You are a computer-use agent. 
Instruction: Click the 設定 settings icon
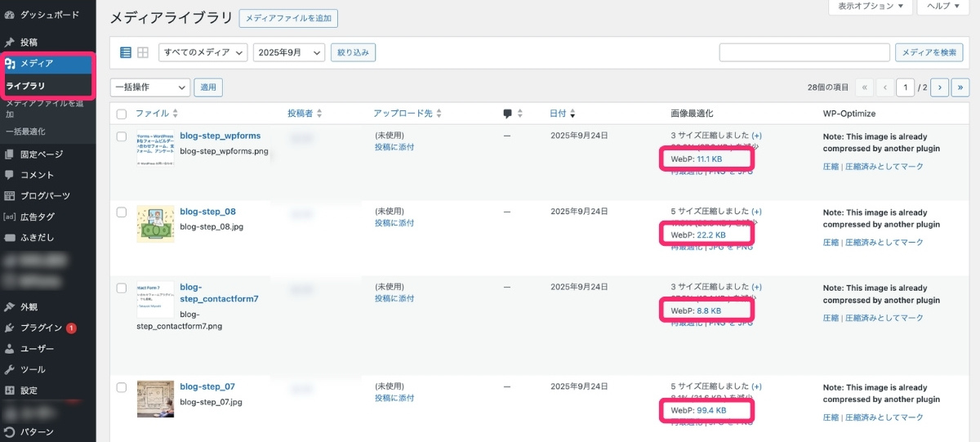pos(10,391)
